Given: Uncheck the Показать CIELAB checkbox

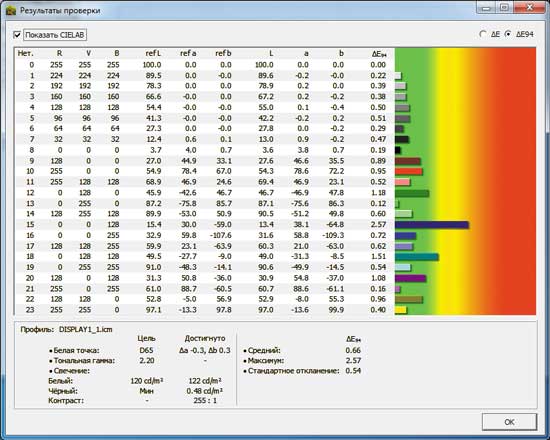Looking at the screenshot, I should [17, 35].
